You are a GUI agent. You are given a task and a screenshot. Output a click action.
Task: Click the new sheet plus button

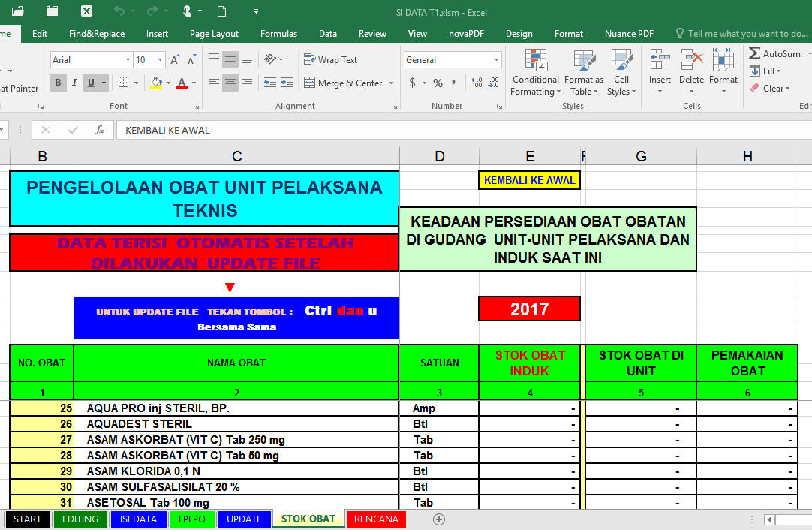point(438,519)
